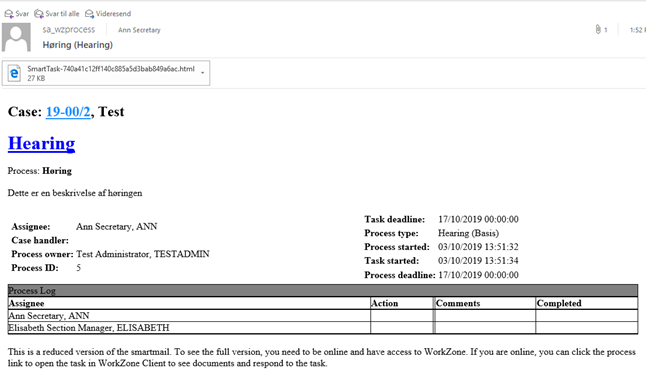
Task: Click the Comments column header
Action: 458,303
